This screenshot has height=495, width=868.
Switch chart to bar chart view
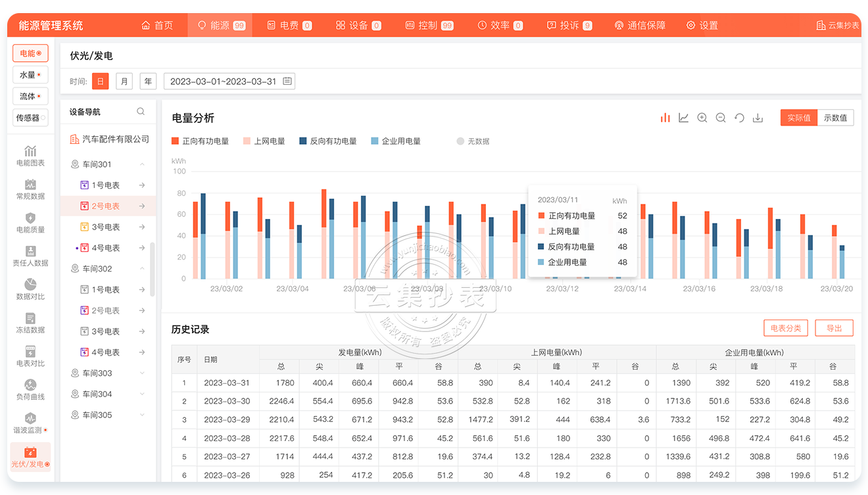click(x=665, y=118)
